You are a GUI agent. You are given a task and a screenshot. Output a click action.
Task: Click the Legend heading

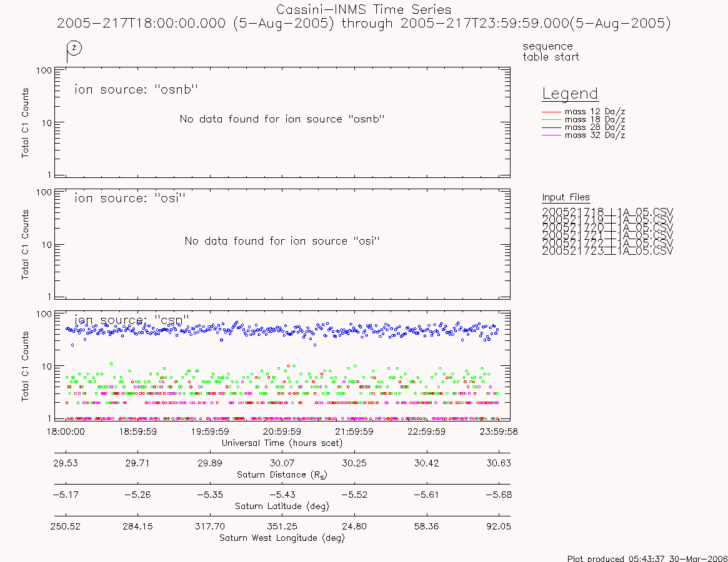(x=570, y=94)
